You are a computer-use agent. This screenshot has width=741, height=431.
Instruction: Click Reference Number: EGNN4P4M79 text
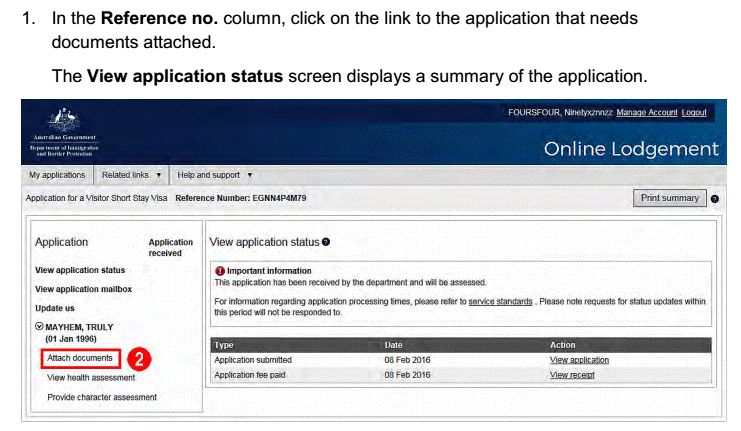(x=241, y=198)
